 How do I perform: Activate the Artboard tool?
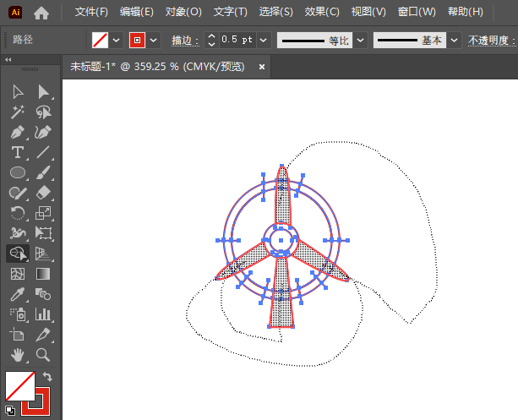18,335
